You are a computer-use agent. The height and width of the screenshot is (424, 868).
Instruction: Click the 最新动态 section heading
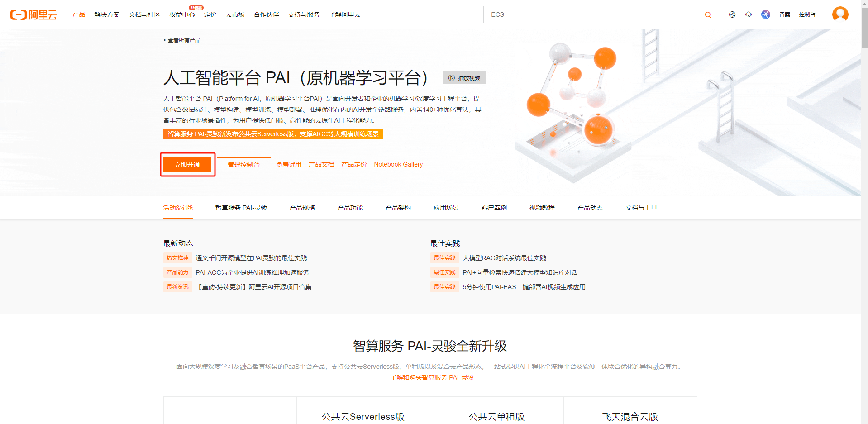point(178,243)
